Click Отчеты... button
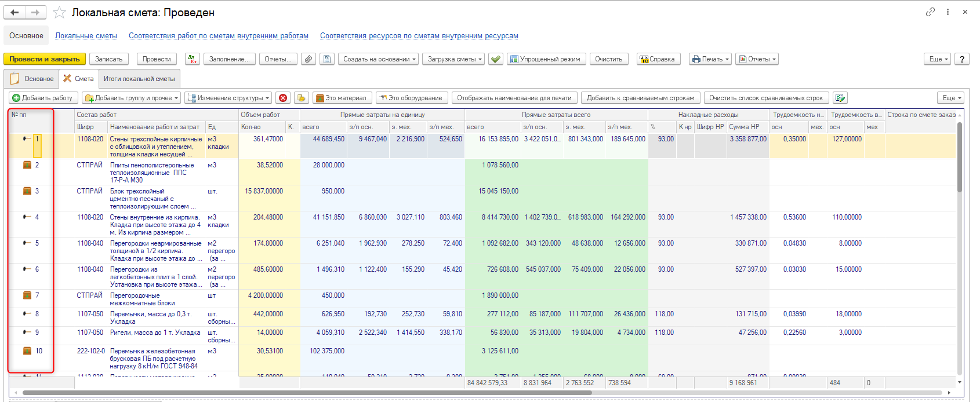This screenshot has height=402, width=980. tap(278, 59)
